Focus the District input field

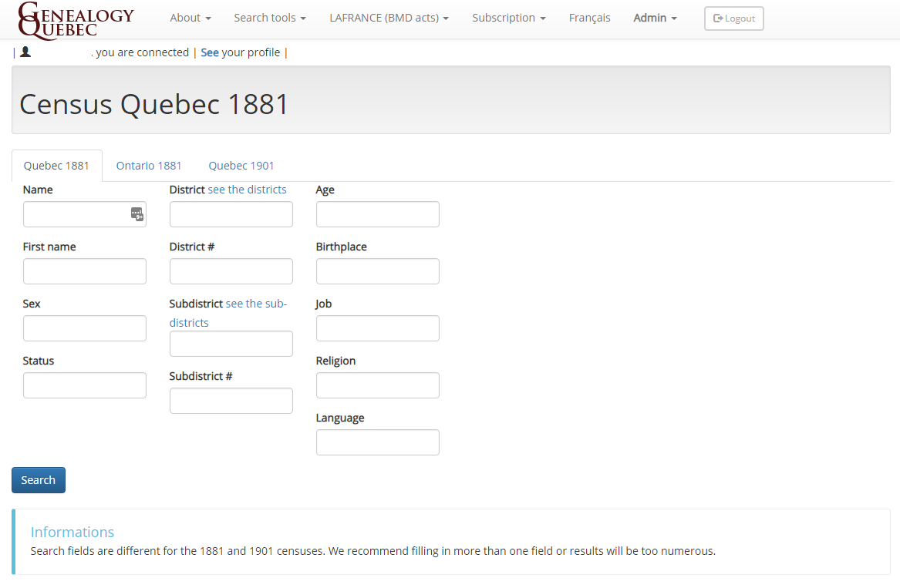[x=231, y=214]
